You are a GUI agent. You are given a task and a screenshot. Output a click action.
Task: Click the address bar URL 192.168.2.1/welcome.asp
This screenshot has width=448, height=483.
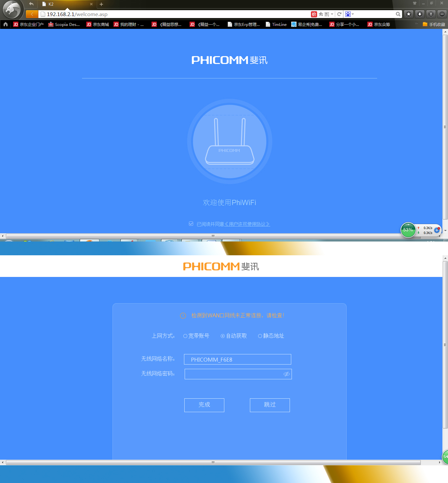(x=77, y=14)
